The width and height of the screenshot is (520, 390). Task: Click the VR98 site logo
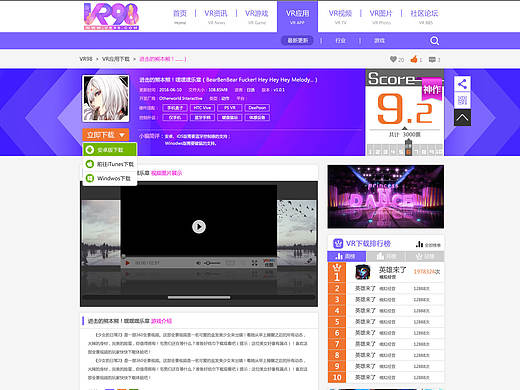coord(111,17)
